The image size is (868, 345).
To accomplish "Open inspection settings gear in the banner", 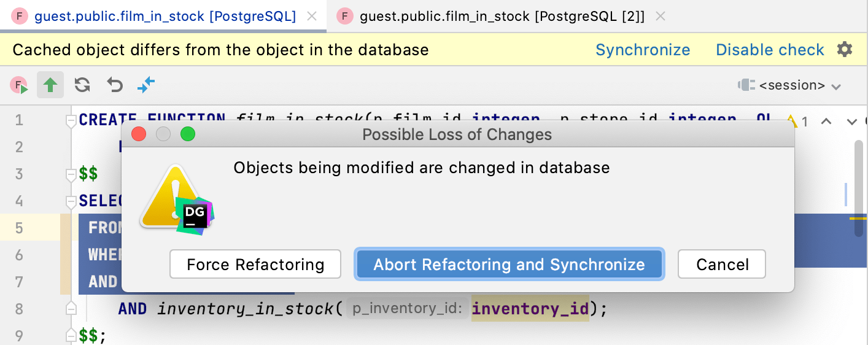I will pos(845,49).
